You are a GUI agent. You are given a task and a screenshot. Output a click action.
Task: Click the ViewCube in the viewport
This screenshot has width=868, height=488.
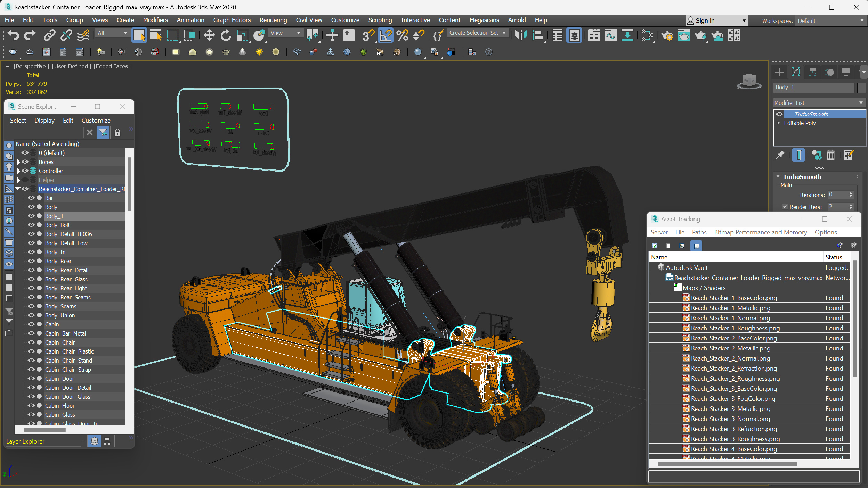point(749,82)
